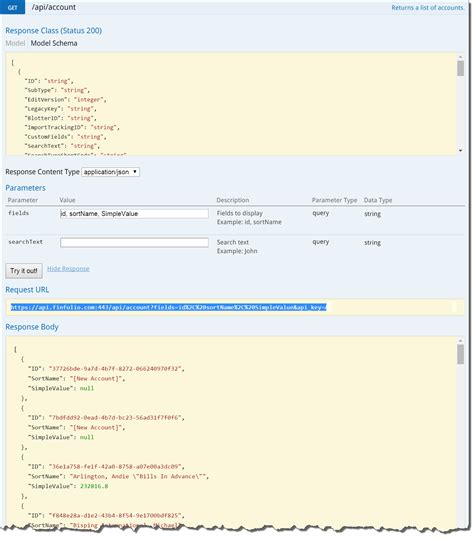The width and height of the screenshot is (474, 539).
Task: Click the Parameters heading
Action: pos(25,188)
